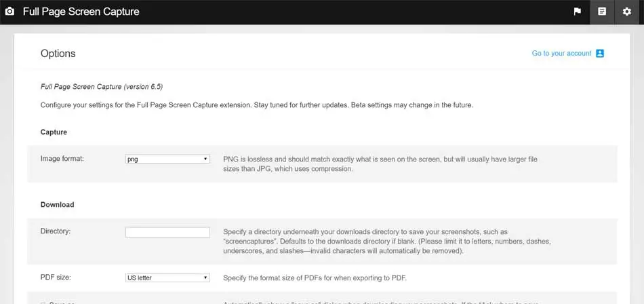
Task: Open settings with the gear icon
Action: click(x=627, y=12)
